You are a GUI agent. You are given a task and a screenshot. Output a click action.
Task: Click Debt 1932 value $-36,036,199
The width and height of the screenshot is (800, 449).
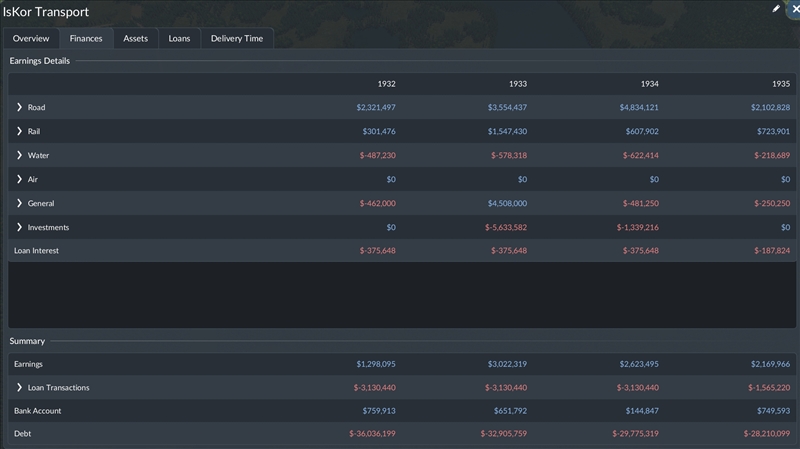(x=372, y=434)
